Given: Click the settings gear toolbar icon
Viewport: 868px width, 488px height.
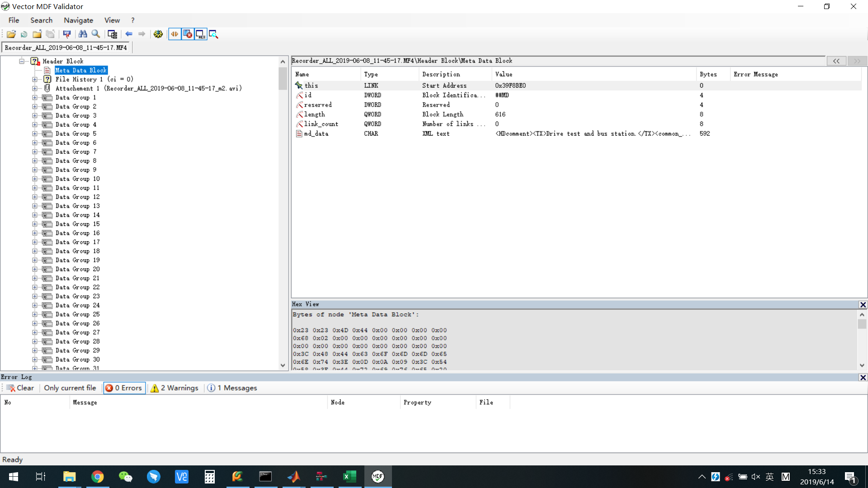Looking at the screenshot, I should click(x=158, y=34).
